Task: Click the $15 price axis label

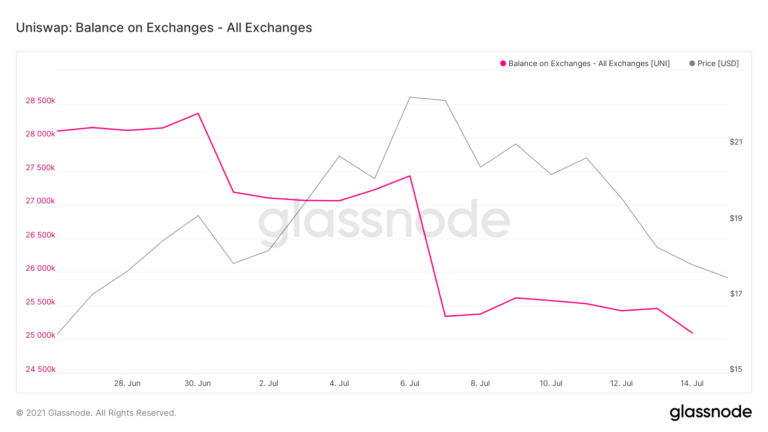Action: point(736,370)
